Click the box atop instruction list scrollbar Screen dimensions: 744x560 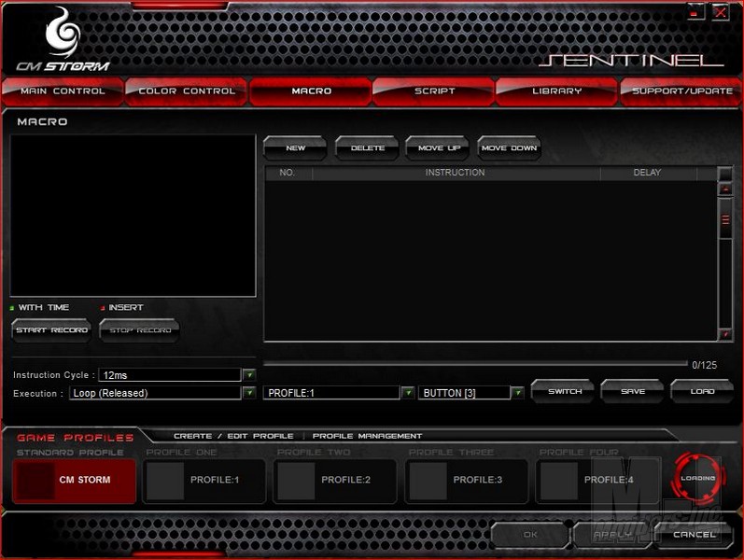click(x=725, y=174)
